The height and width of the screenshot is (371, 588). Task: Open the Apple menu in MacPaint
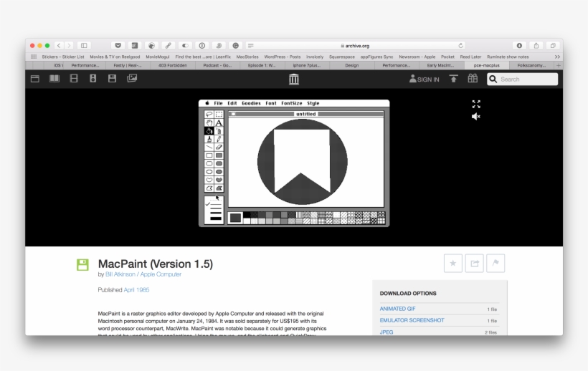[207, 103]
